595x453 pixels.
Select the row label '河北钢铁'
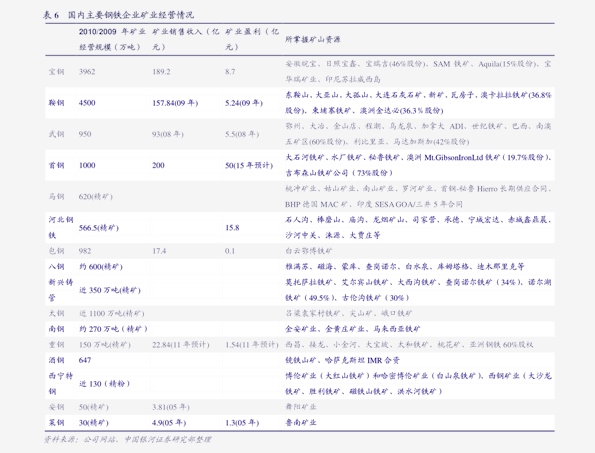[x=61, y=228]
